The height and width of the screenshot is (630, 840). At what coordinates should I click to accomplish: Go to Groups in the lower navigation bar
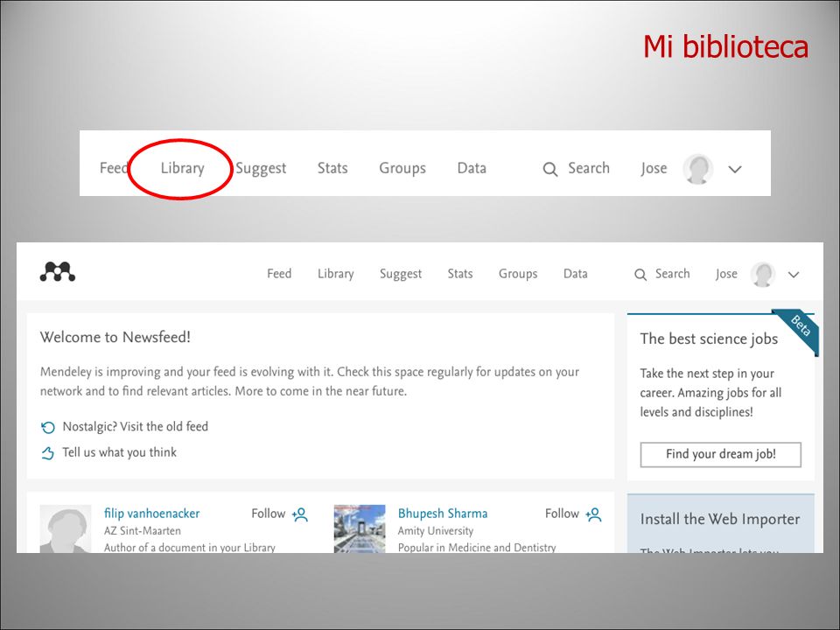point(518,274)
